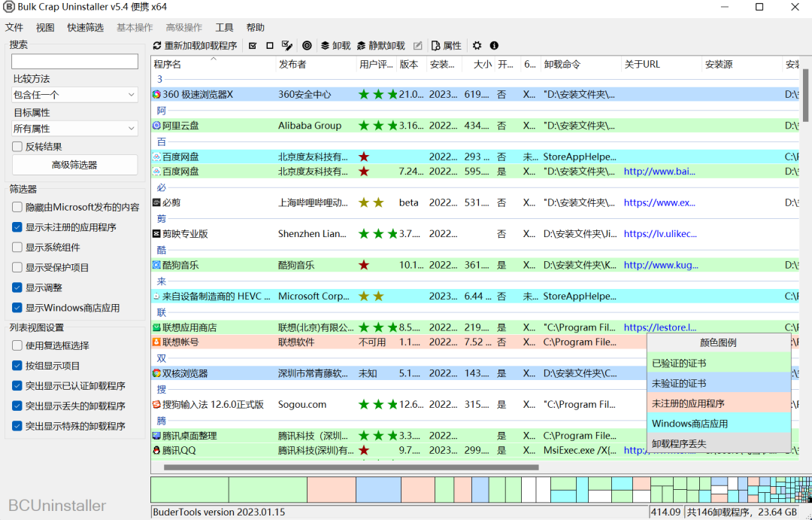Open the 目标属性 dropdown showing 所有属性
The height and width of the screenshot is (520, 812).
tap(74, 129)
